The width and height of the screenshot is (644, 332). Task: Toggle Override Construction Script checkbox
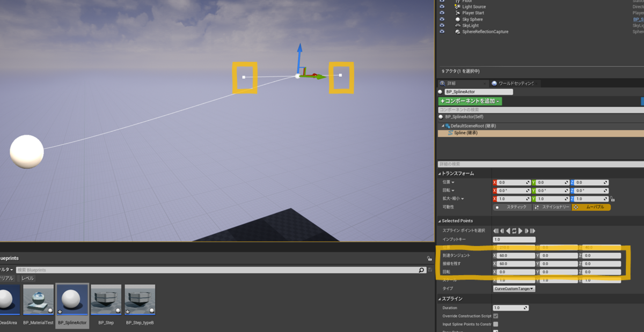tap(495, 316)
